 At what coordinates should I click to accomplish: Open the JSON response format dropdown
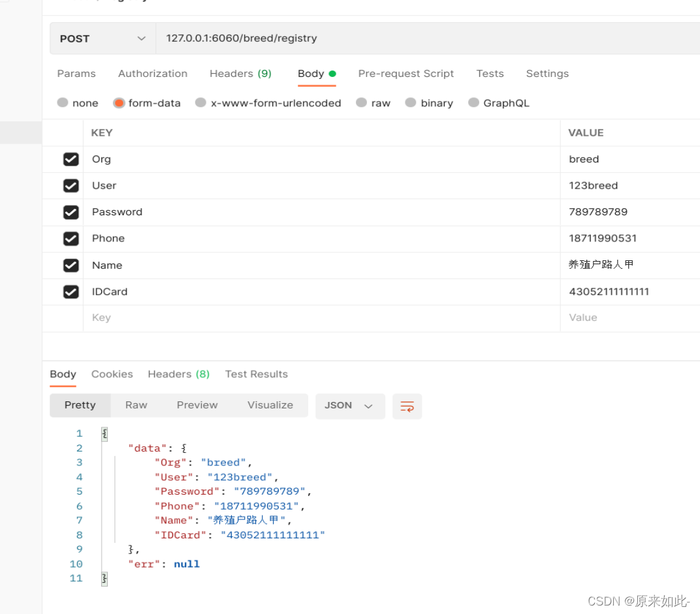(350, 406)
